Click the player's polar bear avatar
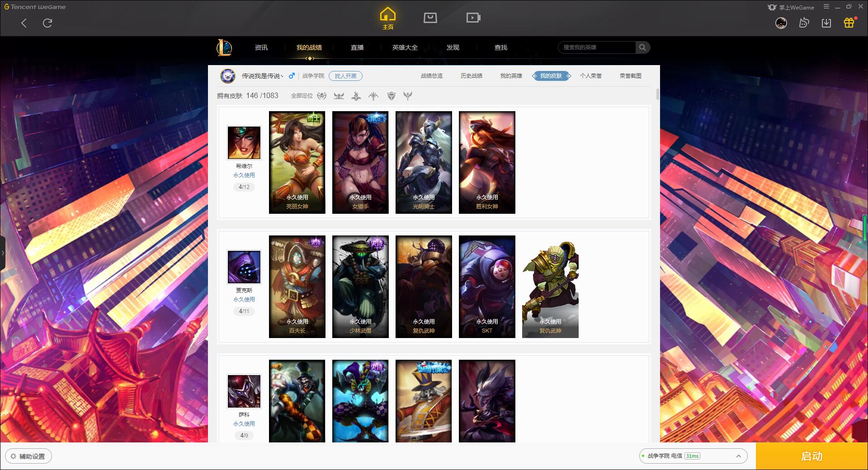Image resolution: width=868 pixels, height=470 pixels. point(228,76)
